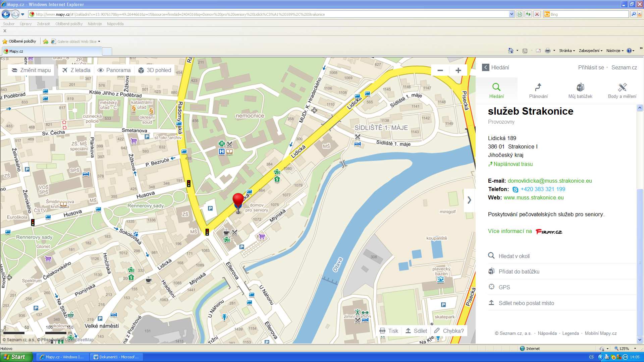Click the Bing search magnifier button

pyautogui.click(x=633, y=14)
